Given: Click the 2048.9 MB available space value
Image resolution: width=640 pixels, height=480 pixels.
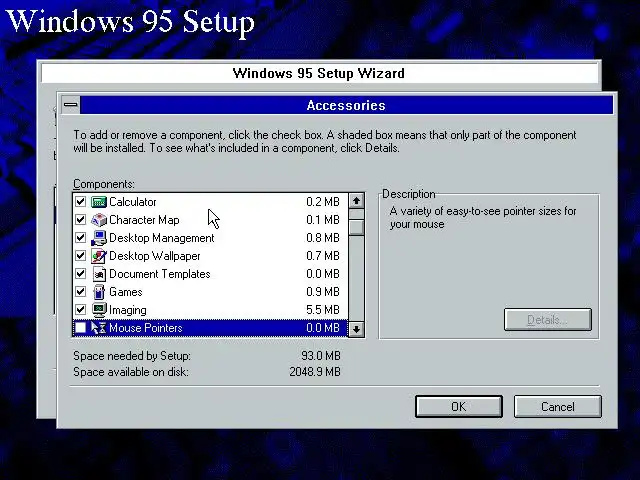Looking at the screenshot, I should (315, 372).
